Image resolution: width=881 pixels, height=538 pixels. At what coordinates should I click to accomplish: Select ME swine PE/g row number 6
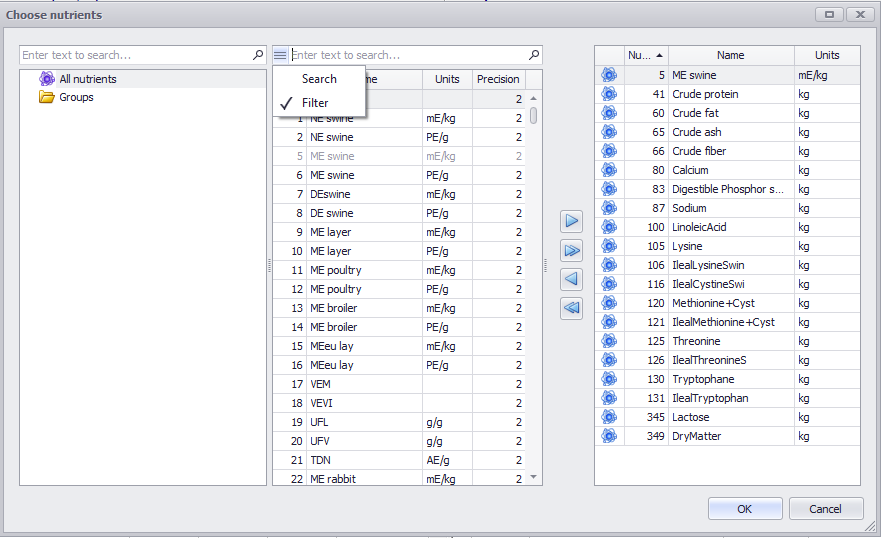[399, 175]
